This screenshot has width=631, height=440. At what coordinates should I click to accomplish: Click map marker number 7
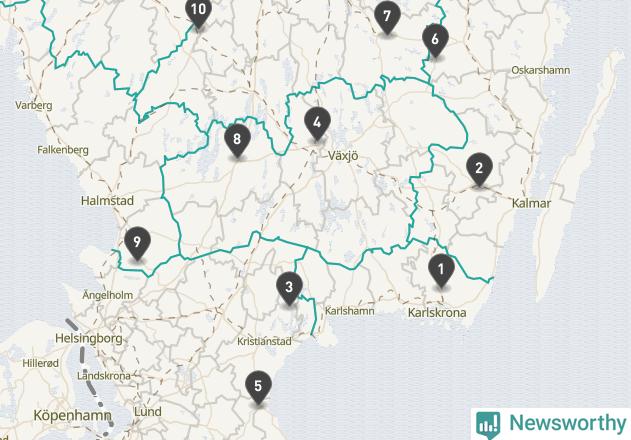pyautogui.click(x=387, y=17)
